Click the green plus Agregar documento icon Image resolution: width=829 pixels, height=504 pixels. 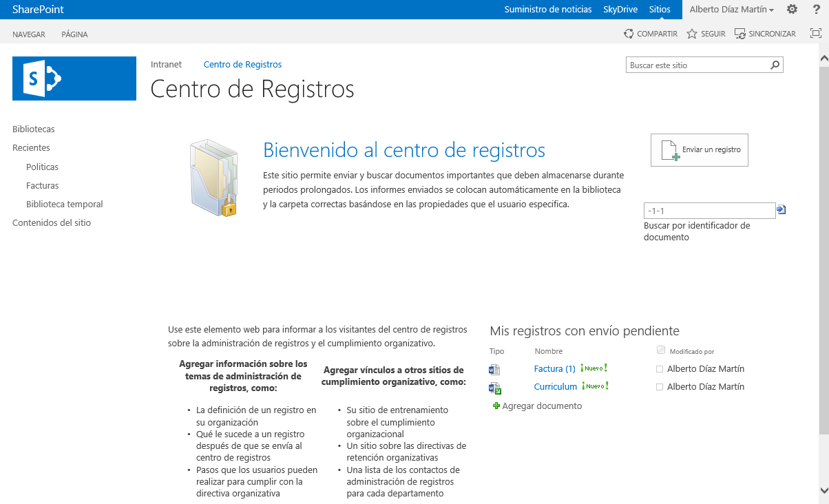pyautogui.click(x=496, y=406)
